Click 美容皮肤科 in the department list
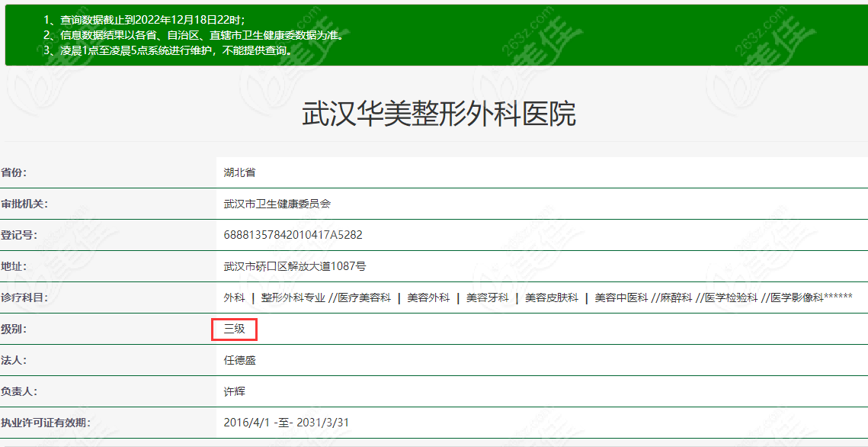The width and height of the screenshot is (868, 447). (551, 297)
